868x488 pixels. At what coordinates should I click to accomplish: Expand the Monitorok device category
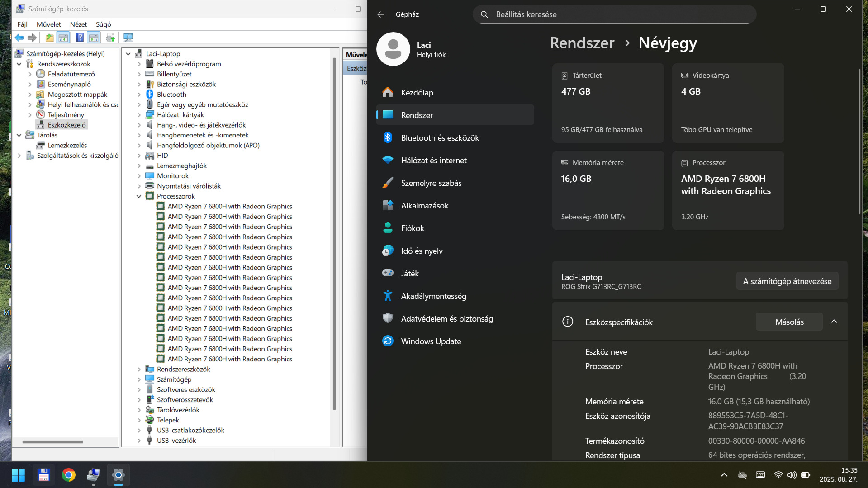pos(139,176)
